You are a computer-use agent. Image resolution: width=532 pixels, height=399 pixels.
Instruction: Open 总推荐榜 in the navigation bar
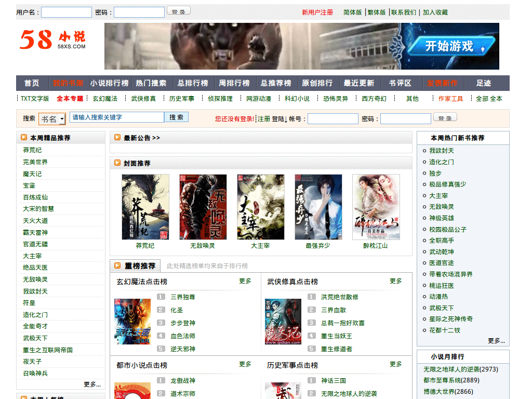click(x=276, y=83)
